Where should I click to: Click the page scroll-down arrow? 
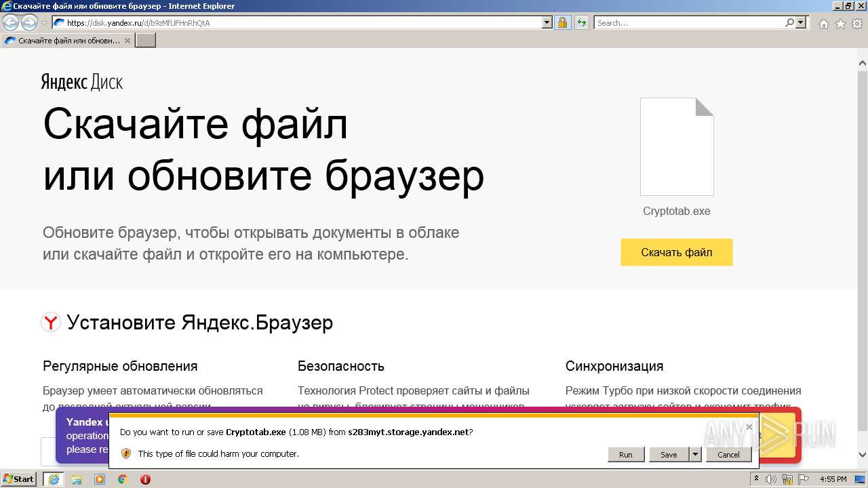(x=863, y=455)
